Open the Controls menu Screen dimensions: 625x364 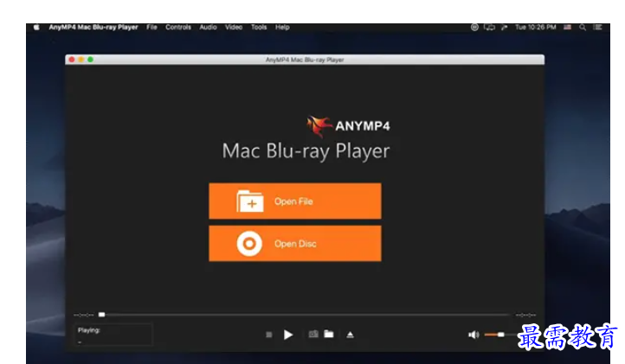point(178,27)
